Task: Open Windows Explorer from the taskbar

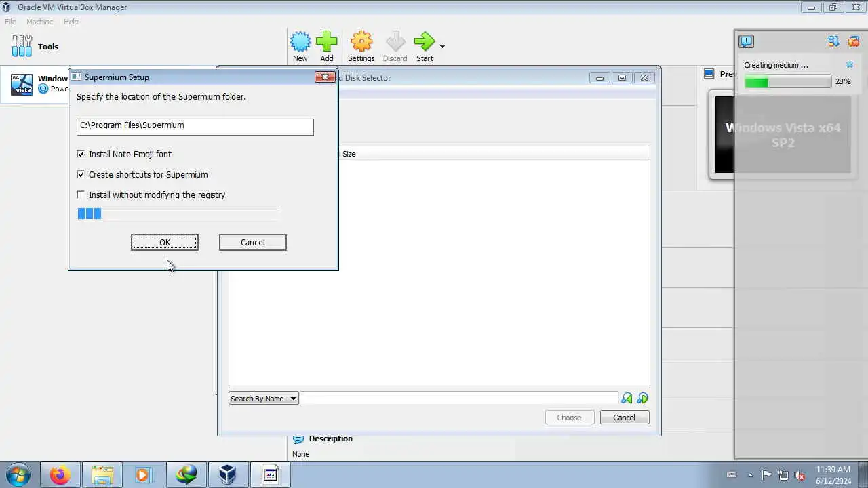Action: [x=102, y=475]
